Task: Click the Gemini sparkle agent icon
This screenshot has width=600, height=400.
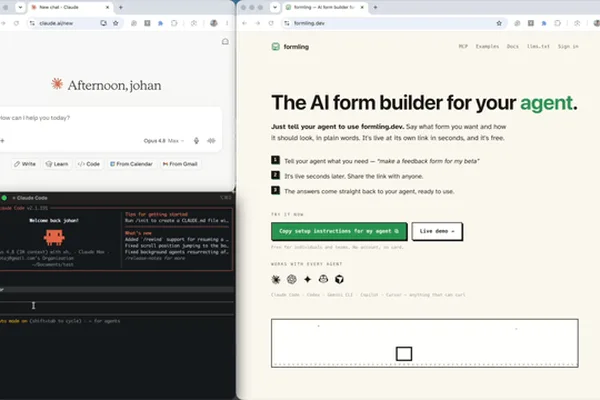Action: 308,279
